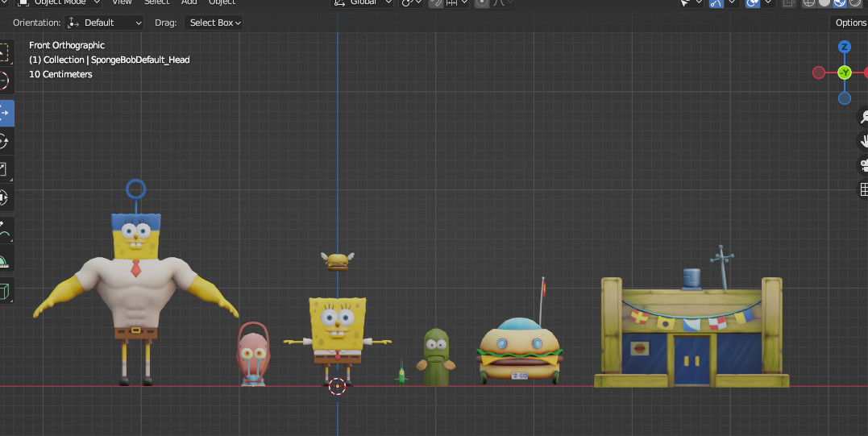
Task: Click the green -Y axis gizmo ball
Action: coord(844,73)
